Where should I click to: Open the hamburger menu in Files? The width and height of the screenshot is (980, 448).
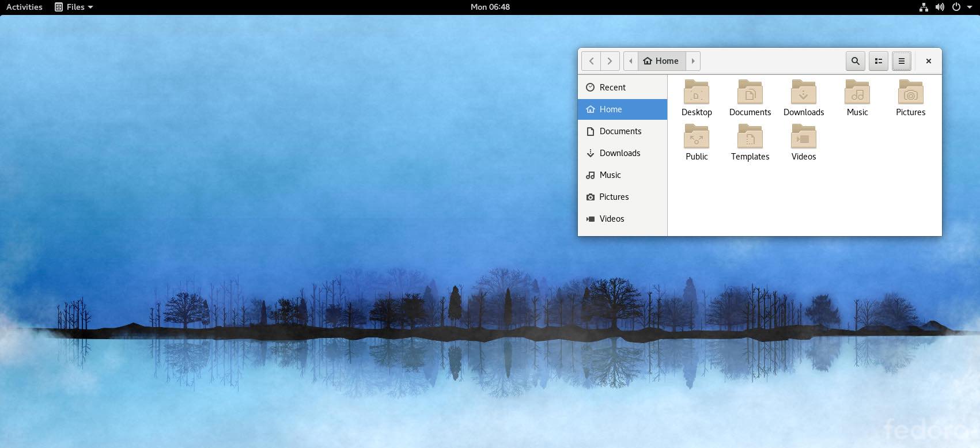coord(902,61)
